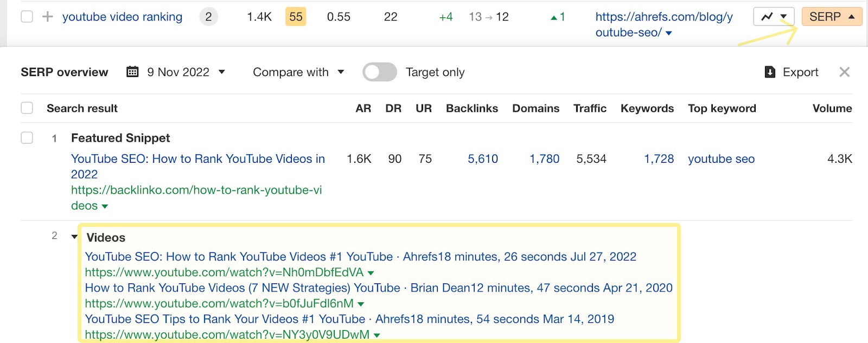Visit youtube.com/watch?v=b0fJuFdl6nM URL
The image size is (868, 343).
(219, 303)
